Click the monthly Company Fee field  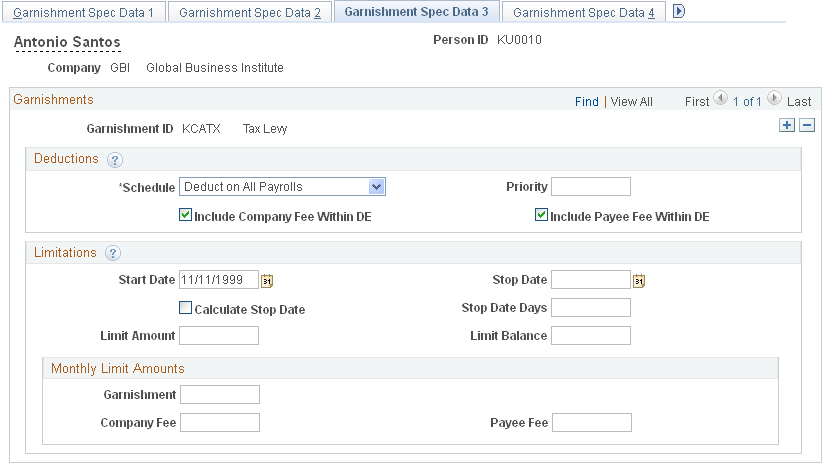220,423
